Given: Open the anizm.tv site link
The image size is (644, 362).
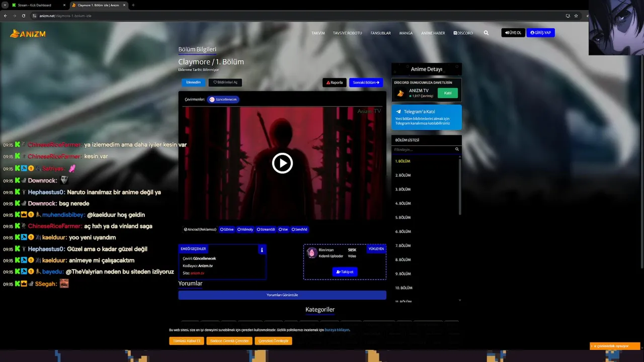Looking at the screenshot, I should (x=197, y=273).
